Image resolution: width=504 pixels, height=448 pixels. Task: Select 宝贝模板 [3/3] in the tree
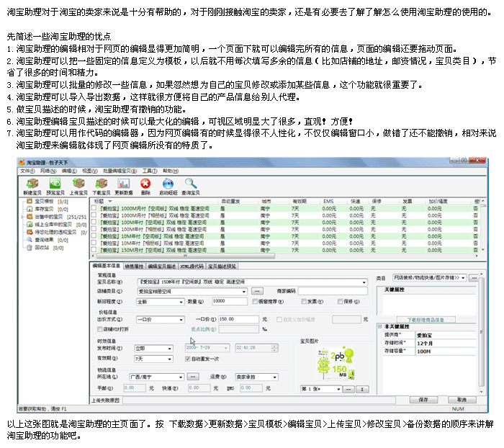(48, 202)
